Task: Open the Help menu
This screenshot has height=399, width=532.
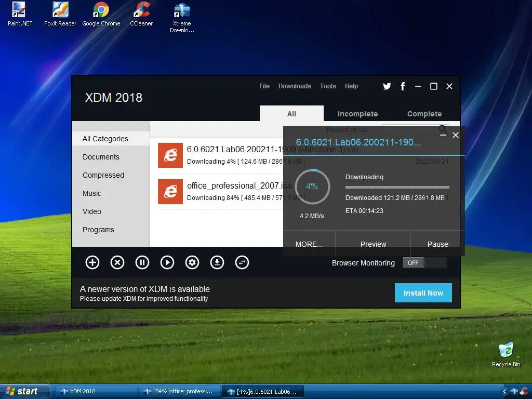Action: 351,86
